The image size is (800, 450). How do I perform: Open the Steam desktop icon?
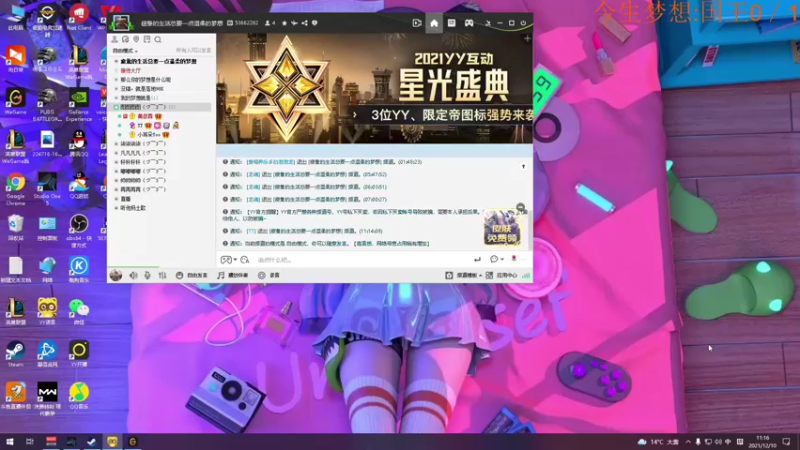click(x=15, y=354)
